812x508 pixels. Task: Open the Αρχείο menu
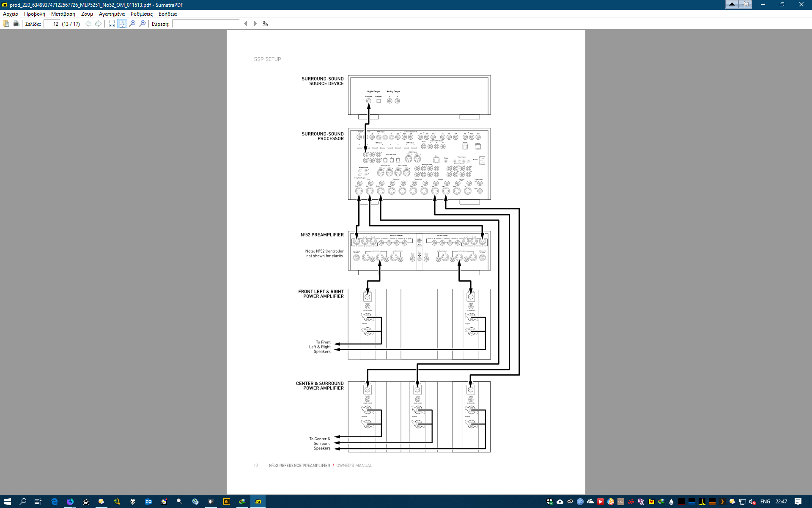[x=11, y=14]
